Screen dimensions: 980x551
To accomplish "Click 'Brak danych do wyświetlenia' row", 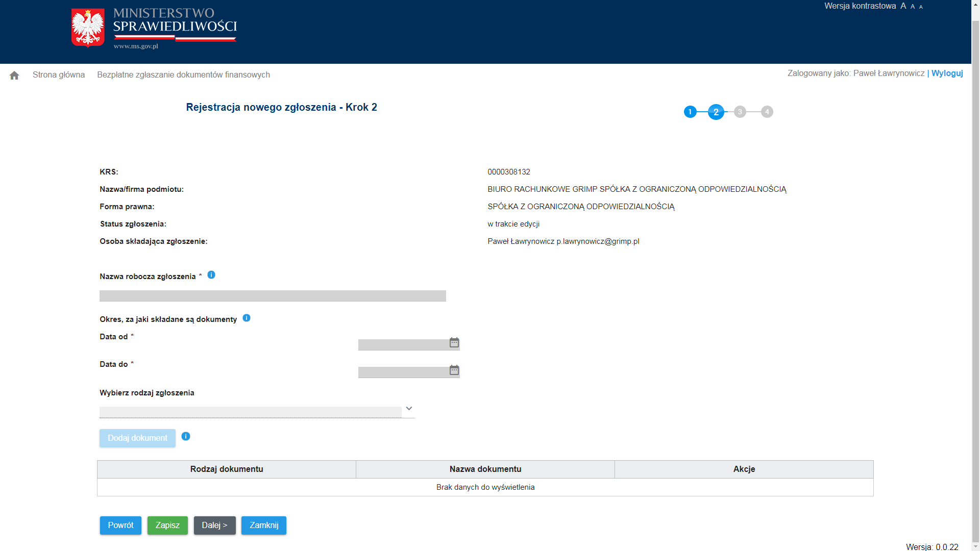I will (x=485, y=487).
